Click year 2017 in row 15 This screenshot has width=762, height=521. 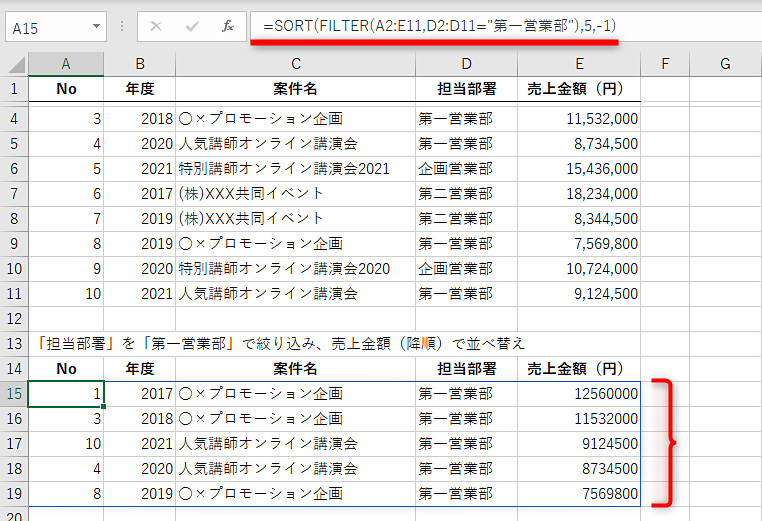point(140,394)
